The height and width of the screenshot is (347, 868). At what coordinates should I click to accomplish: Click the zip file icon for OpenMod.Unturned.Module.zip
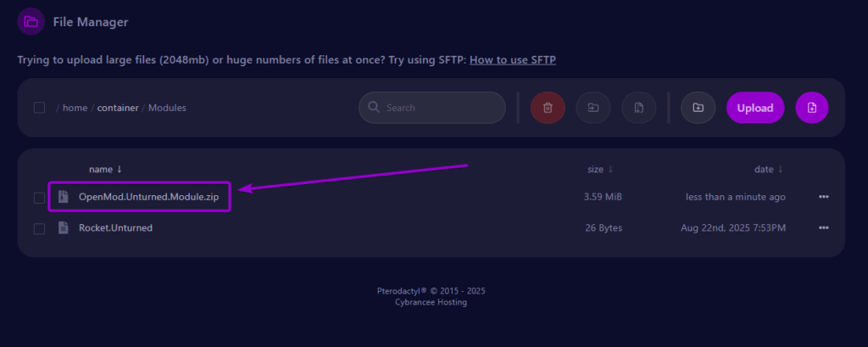(63, 196)
